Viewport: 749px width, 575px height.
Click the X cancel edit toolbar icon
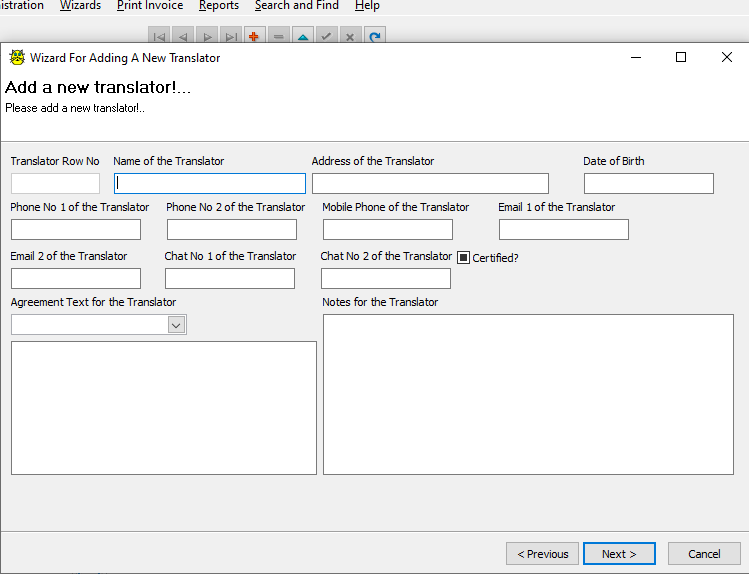coord(350,36)
